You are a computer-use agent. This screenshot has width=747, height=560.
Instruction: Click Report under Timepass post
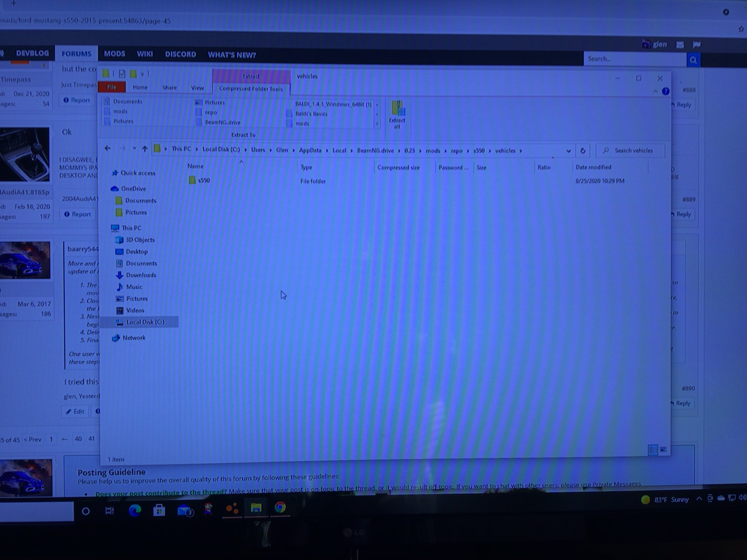click(77, 100)
